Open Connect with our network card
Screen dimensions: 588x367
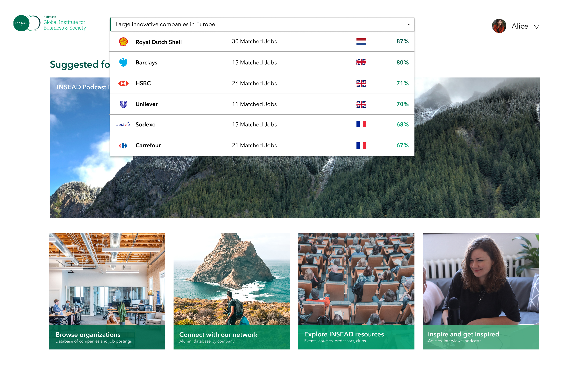click(x=232, y=291)
